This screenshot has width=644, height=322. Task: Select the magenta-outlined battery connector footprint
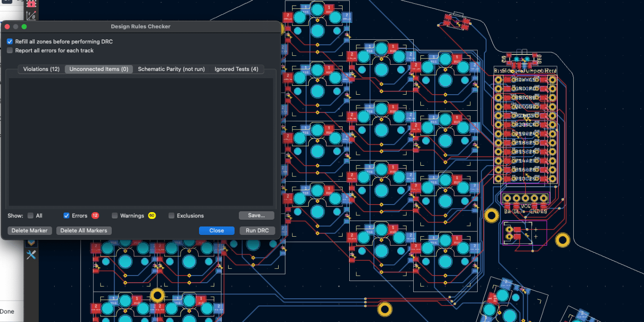tap(525, 233)
